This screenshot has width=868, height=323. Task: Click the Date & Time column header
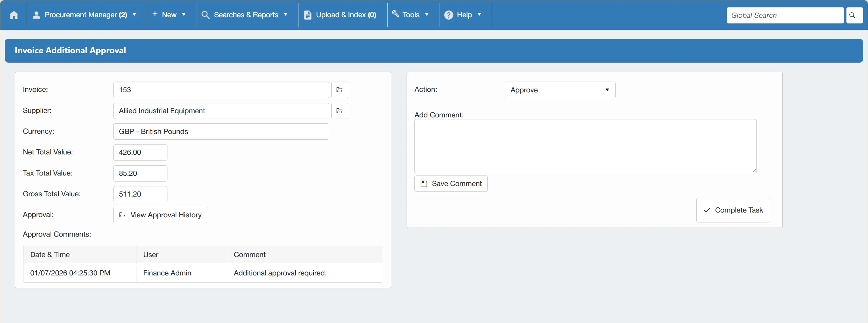80,255
